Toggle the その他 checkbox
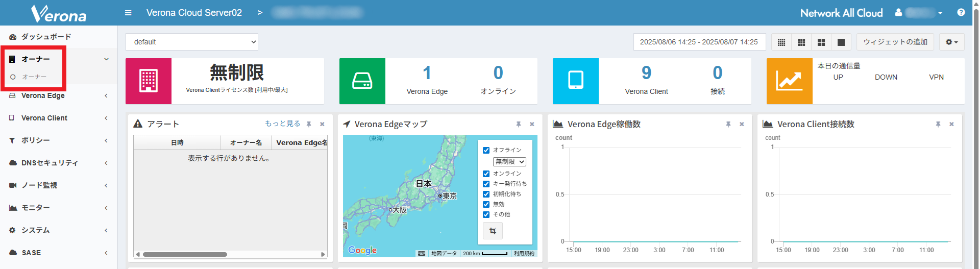This screenshot has width=980, height=269. coord(486,214)
